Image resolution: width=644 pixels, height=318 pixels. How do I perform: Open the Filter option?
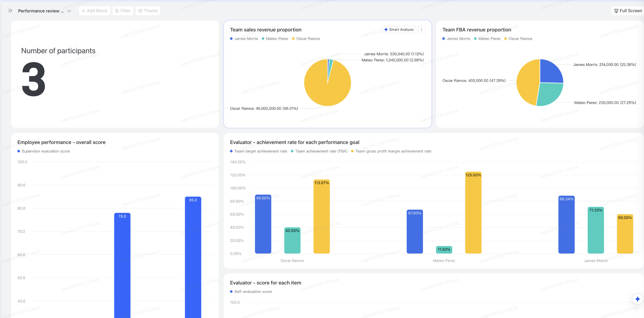point(123,11)
